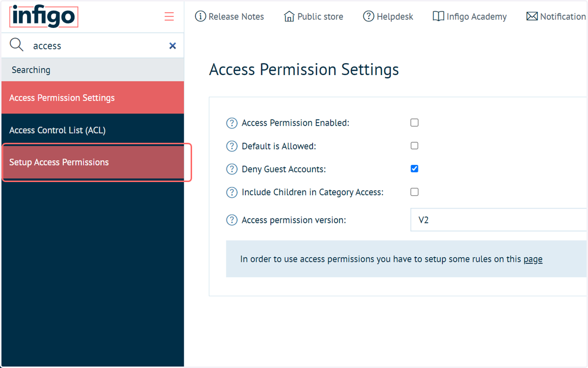This screenshot has height=368, width=588.
Task: Click the Infigo logo
Action: [44, 16]
